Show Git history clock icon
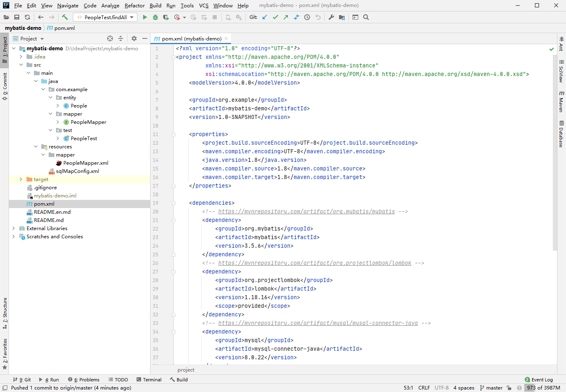 307,17
